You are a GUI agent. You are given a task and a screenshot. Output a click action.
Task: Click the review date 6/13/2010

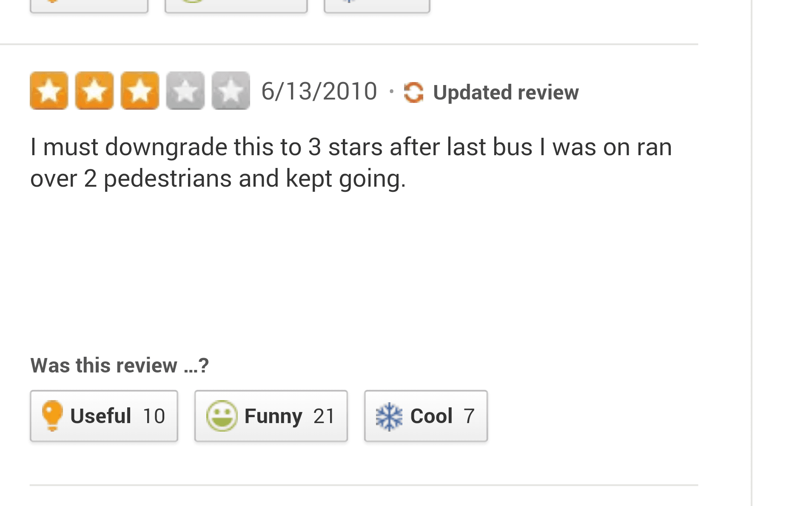coord(319,91)
